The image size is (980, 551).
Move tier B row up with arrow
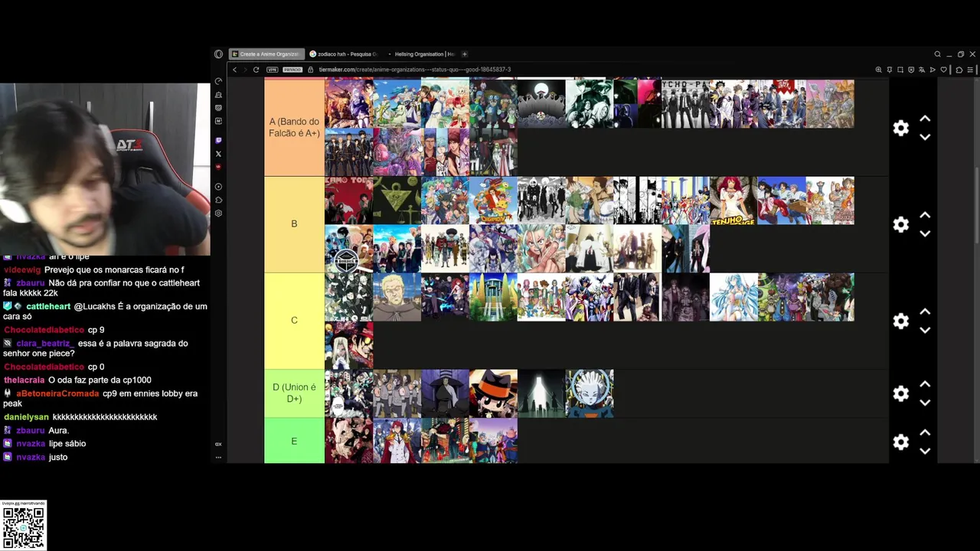coord(925,215)
